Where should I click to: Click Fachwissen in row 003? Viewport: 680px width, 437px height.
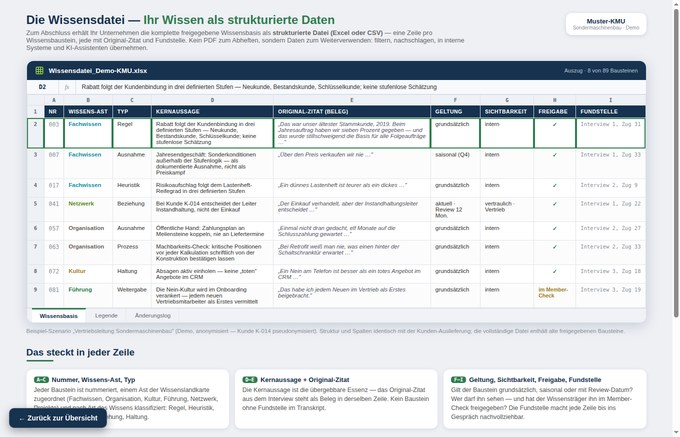(85, 124)
